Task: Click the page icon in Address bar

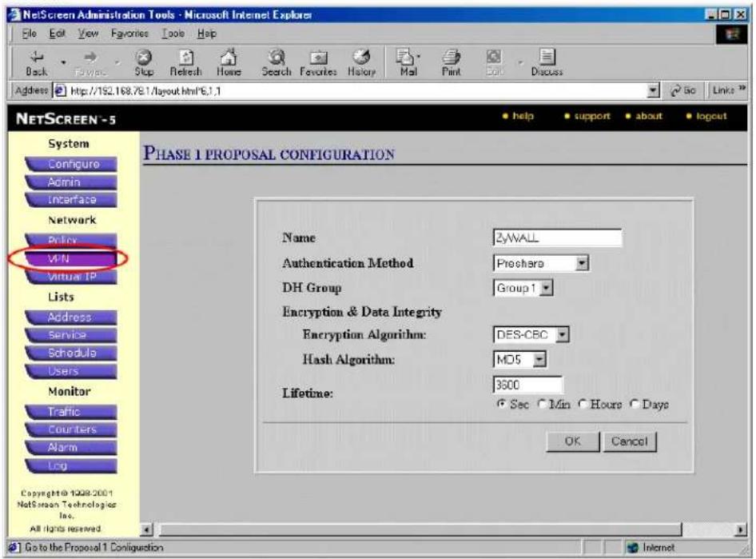Action: point(59,90)
